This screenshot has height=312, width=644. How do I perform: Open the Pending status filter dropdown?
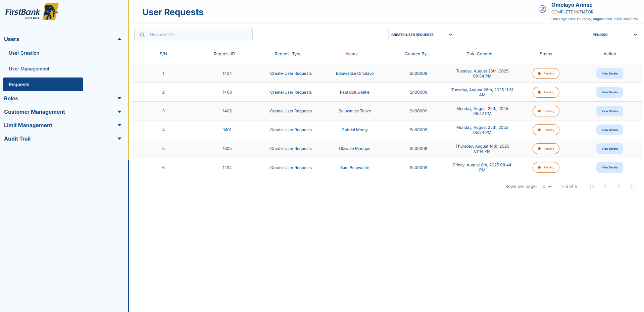614,35
